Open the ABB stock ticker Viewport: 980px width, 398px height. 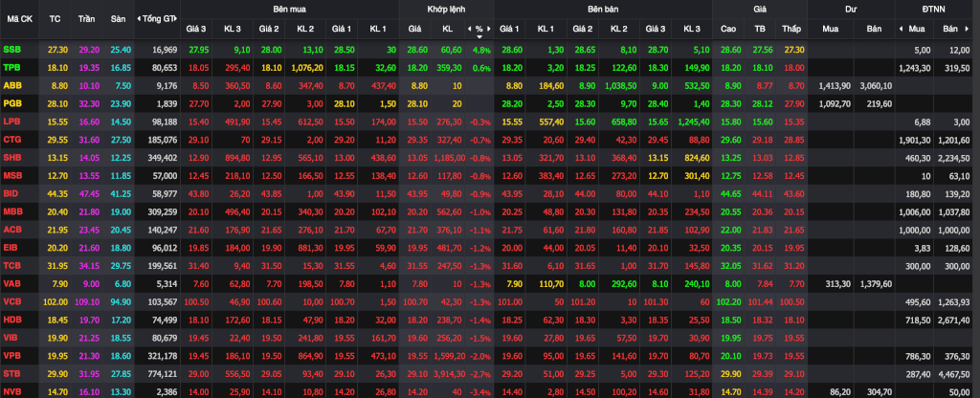[11, 85]
